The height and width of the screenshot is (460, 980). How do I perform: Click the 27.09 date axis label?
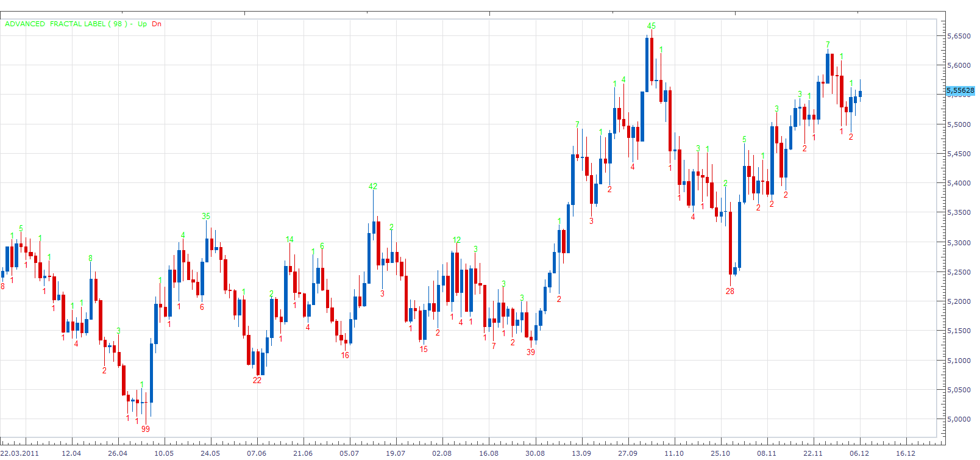[x=628, y=453]
